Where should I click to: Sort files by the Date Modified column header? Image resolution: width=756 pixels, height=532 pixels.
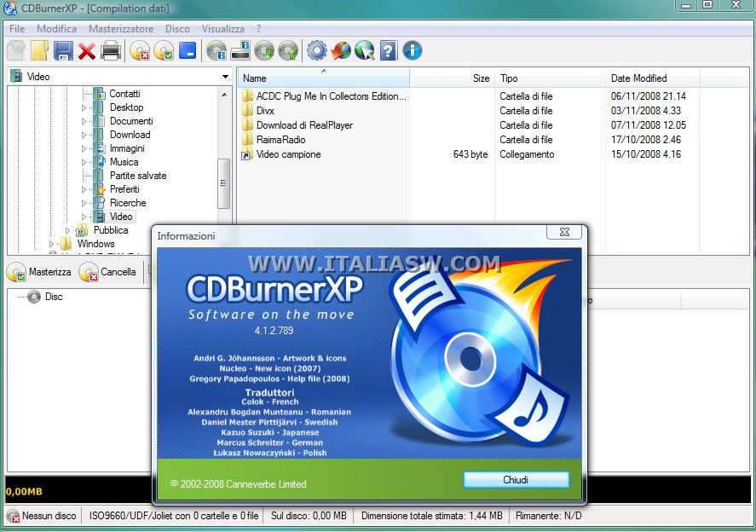click(652, 78)
